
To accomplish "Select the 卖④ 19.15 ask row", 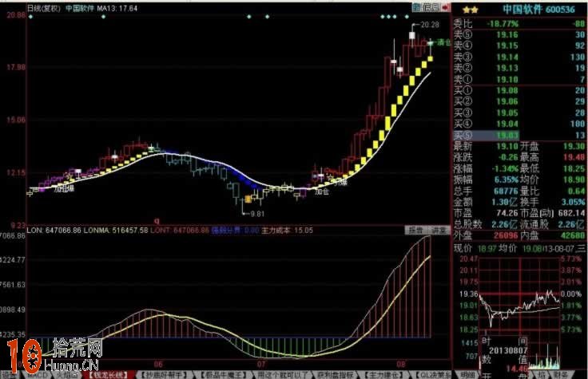I will 519,45.
